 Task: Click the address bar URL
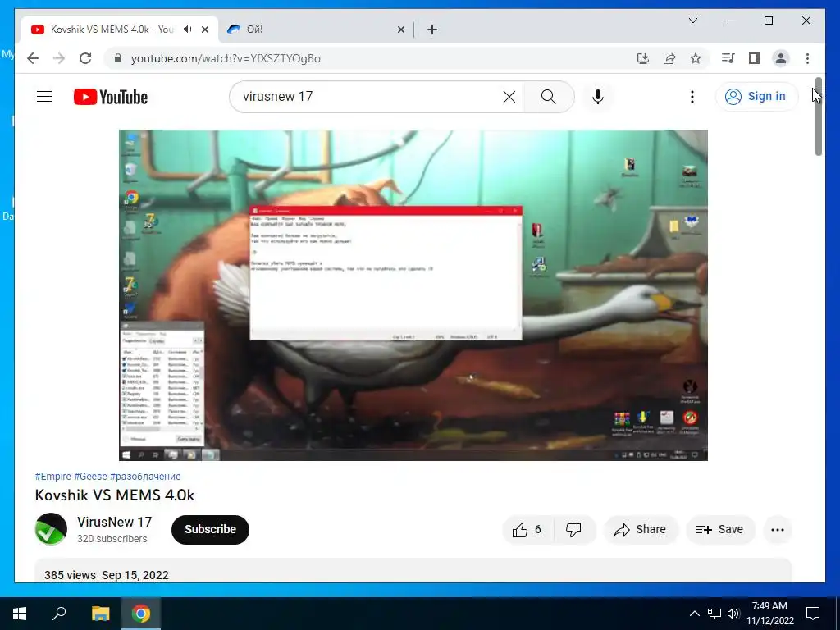tap(226, 58)
